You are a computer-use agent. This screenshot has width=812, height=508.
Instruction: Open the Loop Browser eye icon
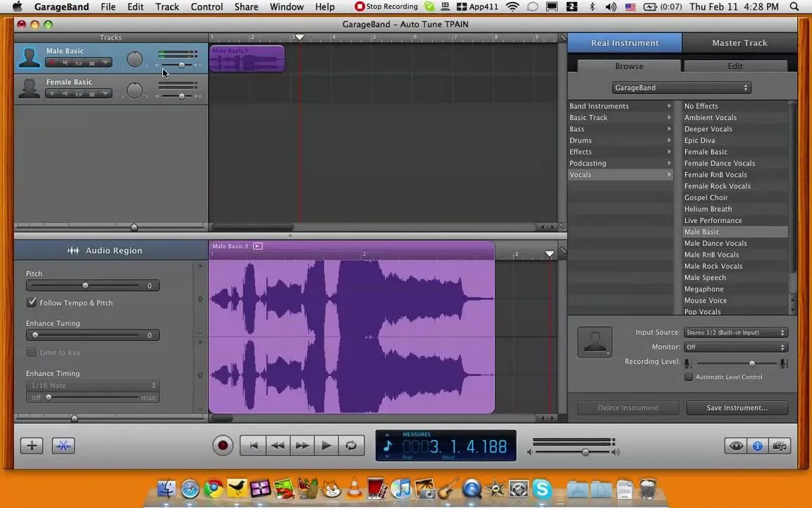click(736, 446)
